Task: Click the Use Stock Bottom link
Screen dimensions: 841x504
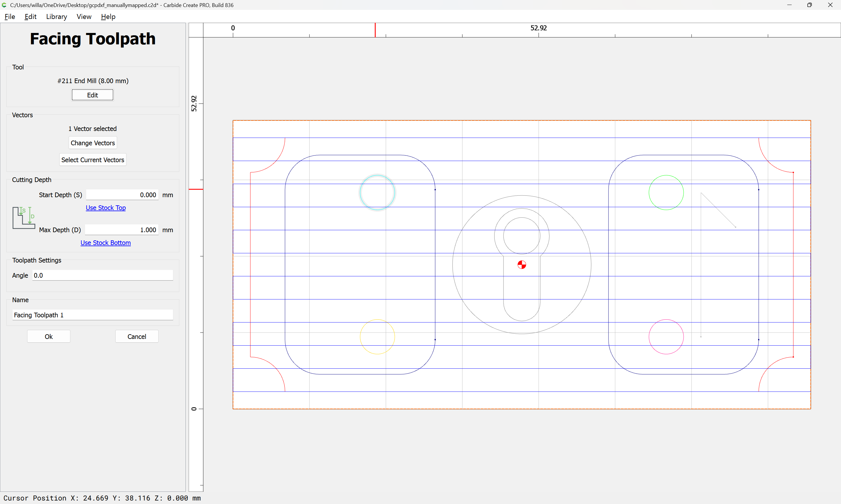Action: pos(105,242)
